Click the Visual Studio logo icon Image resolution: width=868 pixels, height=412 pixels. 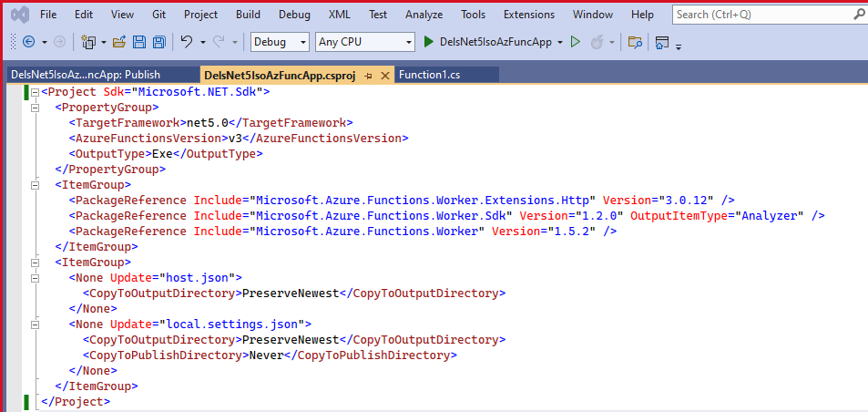pos(19,15)
